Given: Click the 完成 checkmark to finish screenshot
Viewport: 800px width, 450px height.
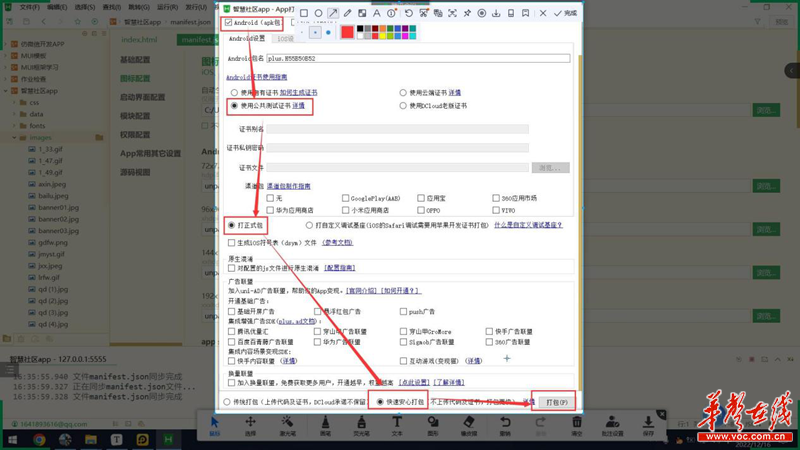Looking at the screenshot, I should click(x=565, y=13).
